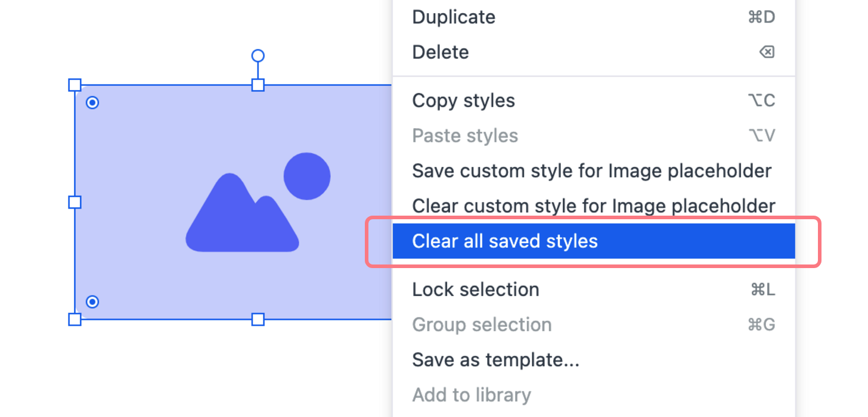Select Clear all saved styles
This screenshot has width=868, height=417.
coord(594,241)
